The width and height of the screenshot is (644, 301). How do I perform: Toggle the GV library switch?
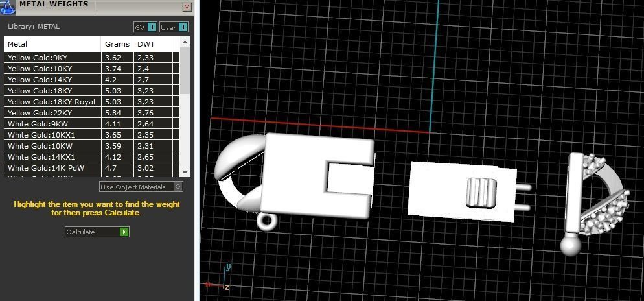tap(145, 27)
